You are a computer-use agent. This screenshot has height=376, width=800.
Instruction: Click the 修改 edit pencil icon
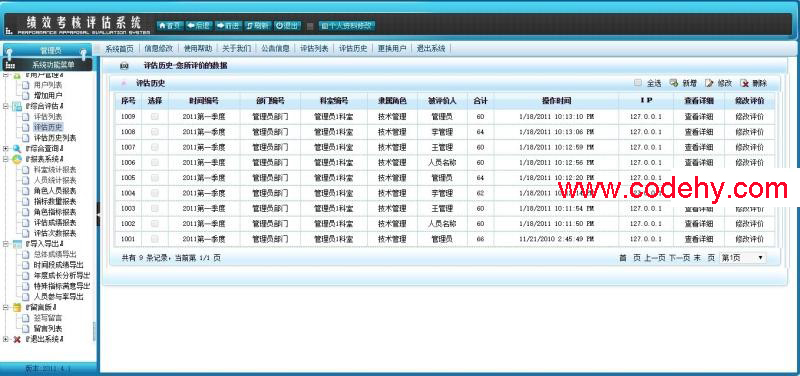point(709,83)
